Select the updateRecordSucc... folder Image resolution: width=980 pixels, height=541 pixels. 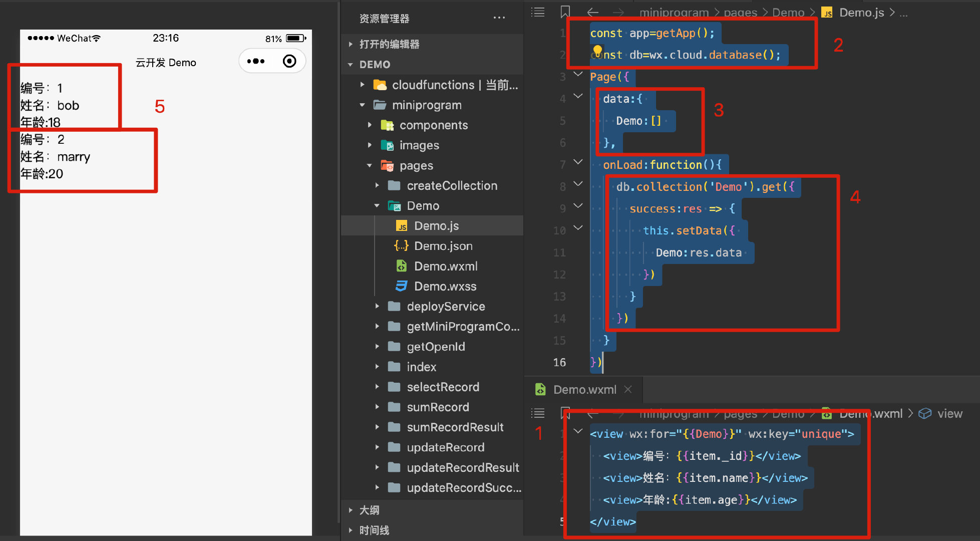tap(433, 487)
